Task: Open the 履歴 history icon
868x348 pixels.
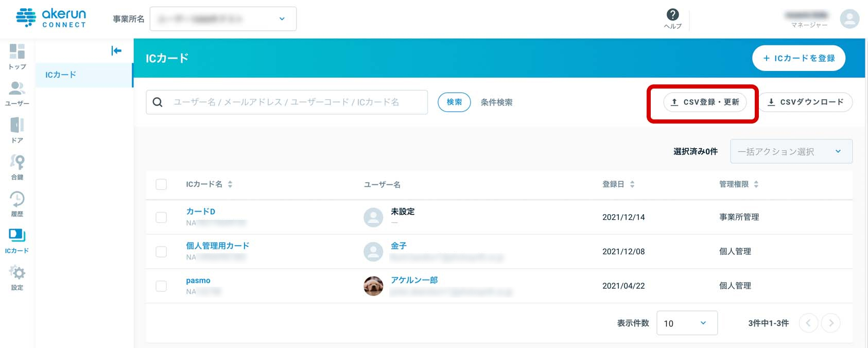Action: coord(17,199)
